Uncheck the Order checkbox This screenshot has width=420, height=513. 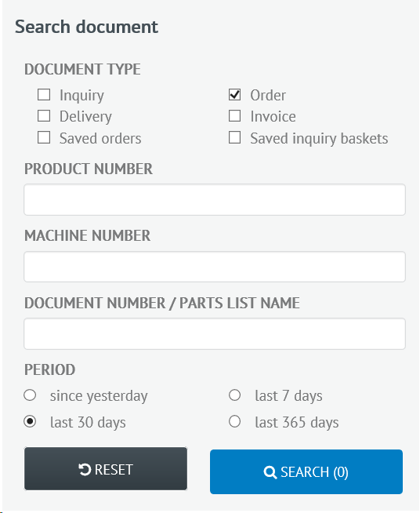point(234,95)
